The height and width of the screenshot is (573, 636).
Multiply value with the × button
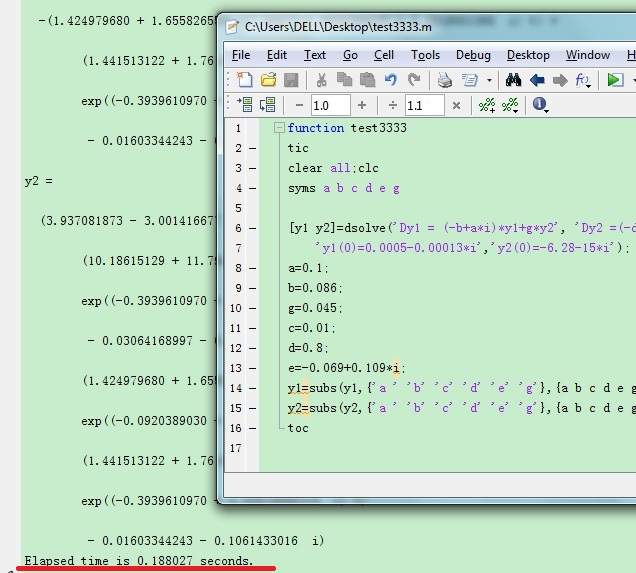(456, 105)
